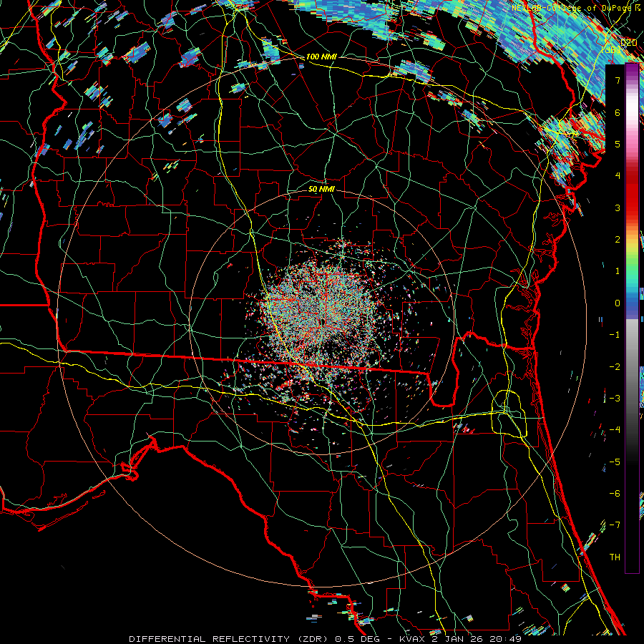The height and width of the screenshot is (644, 644).
Task: Click the "0" value on the color scale
Action: point(618,303)
